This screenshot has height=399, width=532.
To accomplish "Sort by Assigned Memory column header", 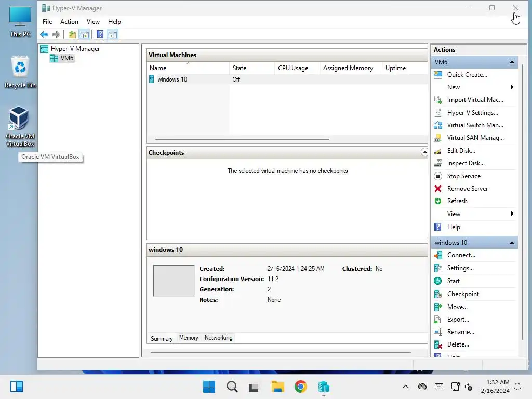I will tap(351, 68).
